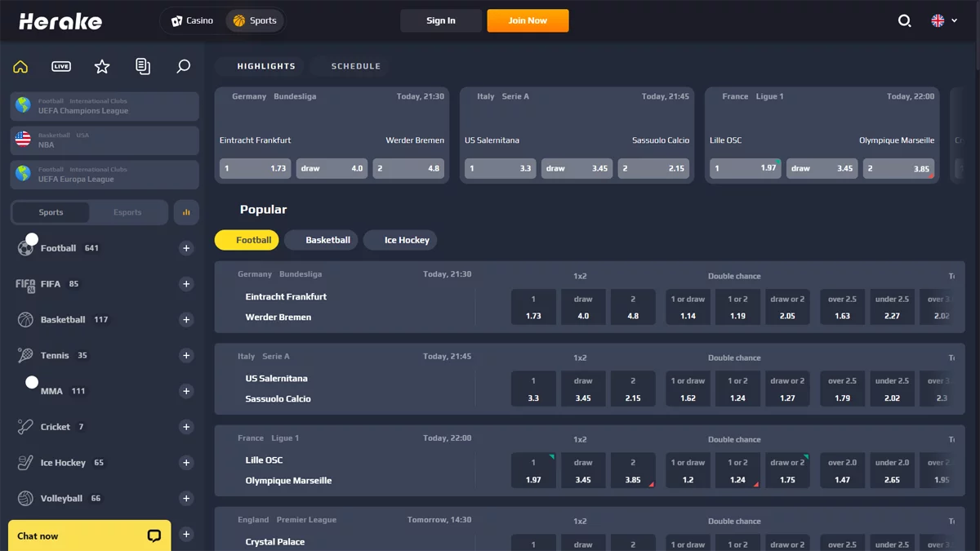Click the Tennis racket icon

(25, 355)
